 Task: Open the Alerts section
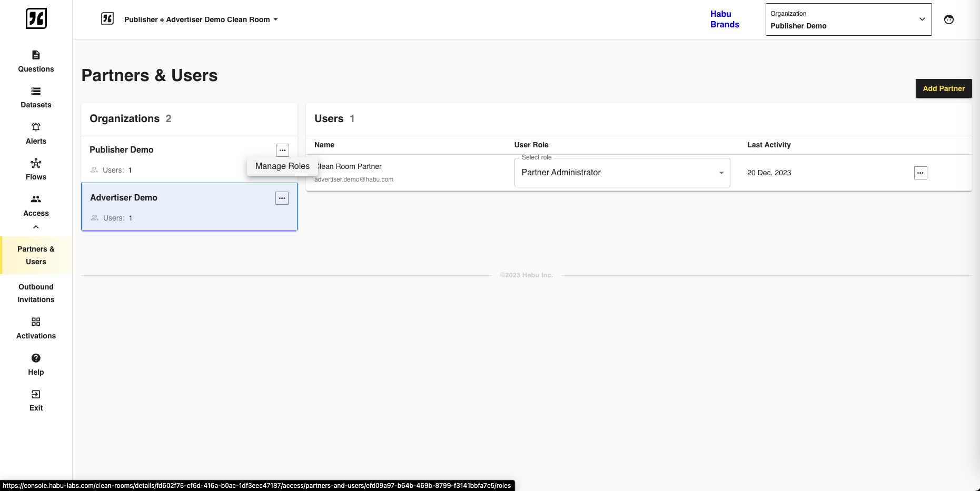point(36,134)
